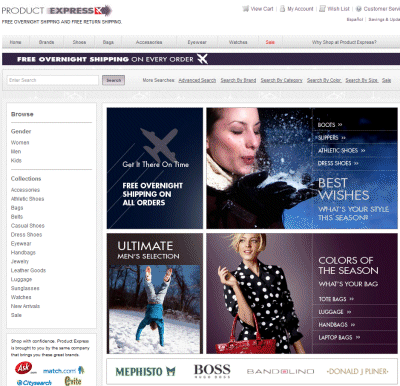The image size is (400, 386).
Task: Open the BOSS Hugo Boss logo
Action: [x=212, y=371]
